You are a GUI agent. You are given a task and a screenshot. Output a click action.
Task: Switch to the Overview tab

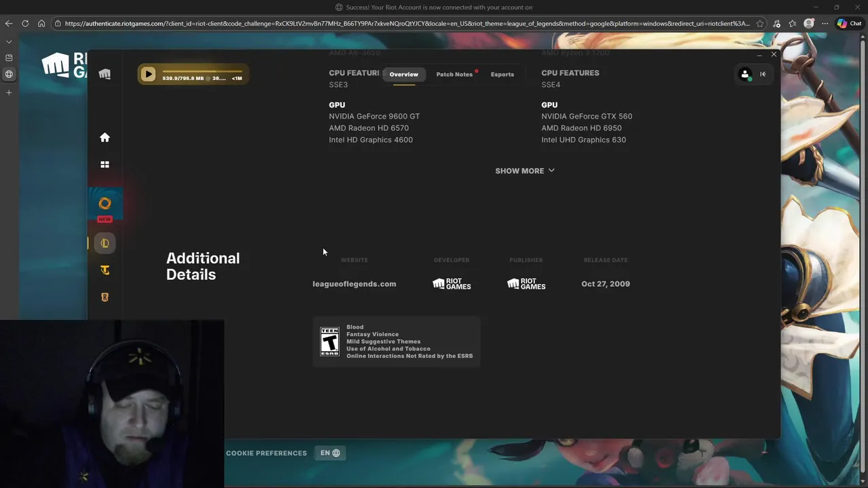coord(403,75)
